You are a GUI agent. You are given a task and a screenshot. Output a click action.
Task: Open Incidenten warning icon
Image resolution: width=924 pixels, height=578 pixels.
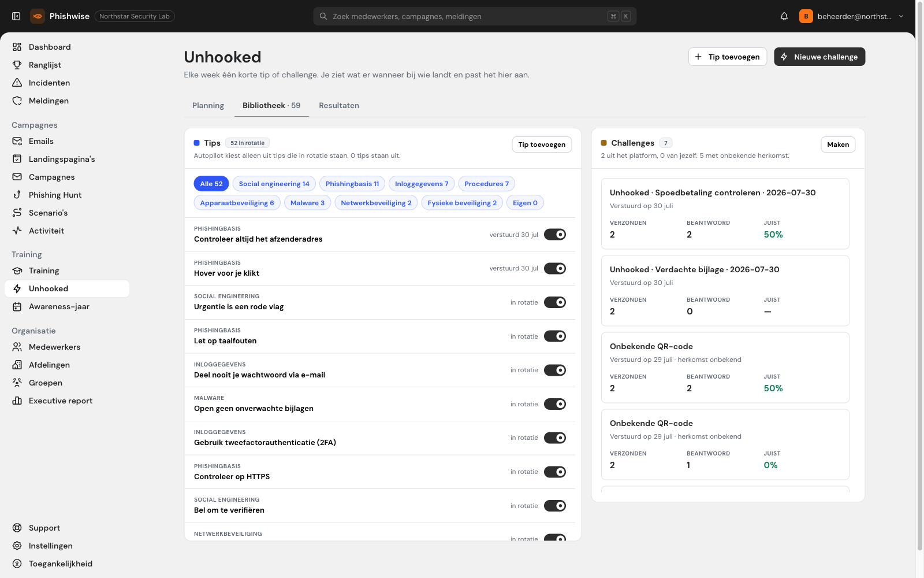click(17, 83)
